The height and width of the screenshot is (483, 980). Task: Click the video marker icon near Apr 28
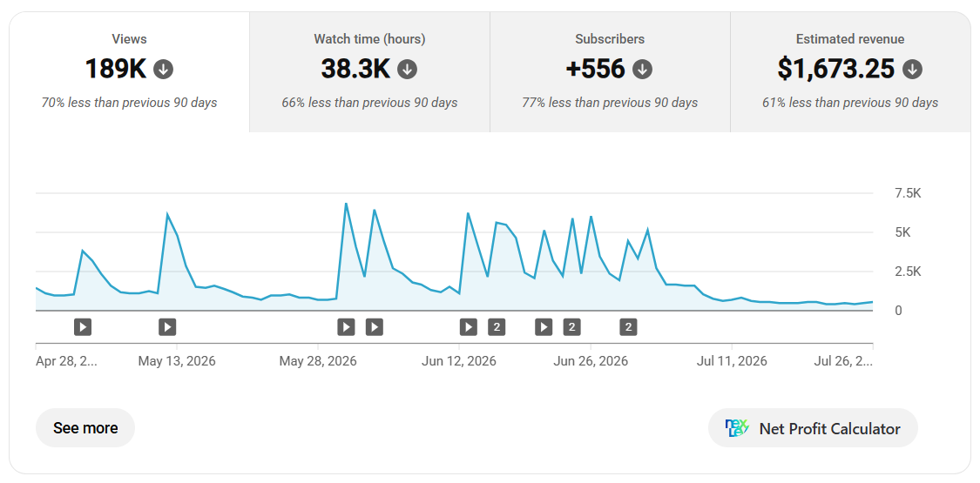pos(83,326)
